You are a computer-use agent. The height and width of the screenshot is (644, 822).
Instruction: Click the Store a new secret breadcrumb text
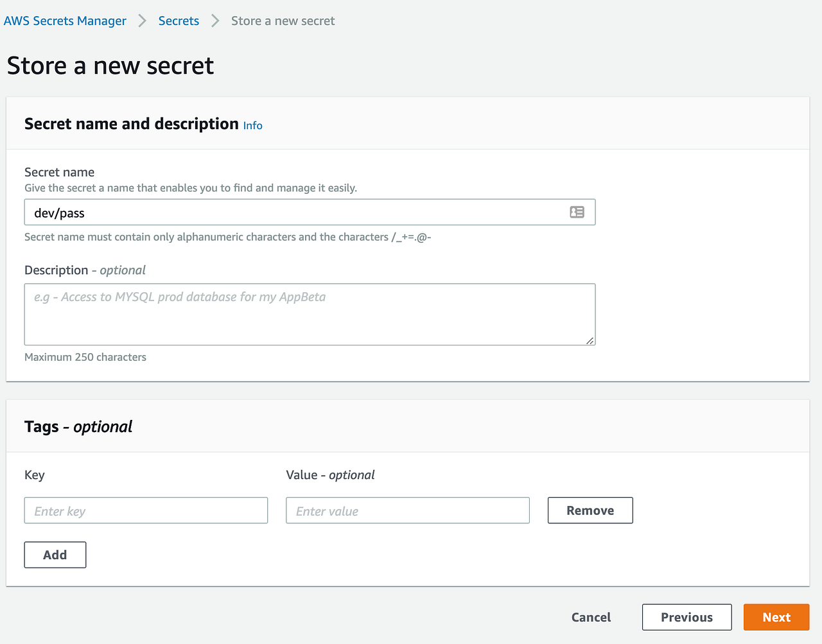tap(283, 21)
